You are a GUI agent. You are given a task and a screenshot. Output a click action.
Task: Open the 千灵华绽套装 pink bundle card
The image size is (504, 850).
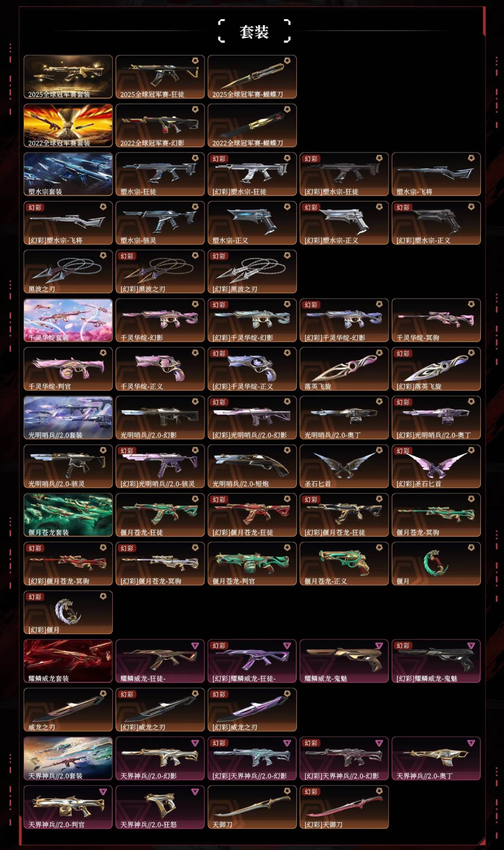[x=68, y=320]
